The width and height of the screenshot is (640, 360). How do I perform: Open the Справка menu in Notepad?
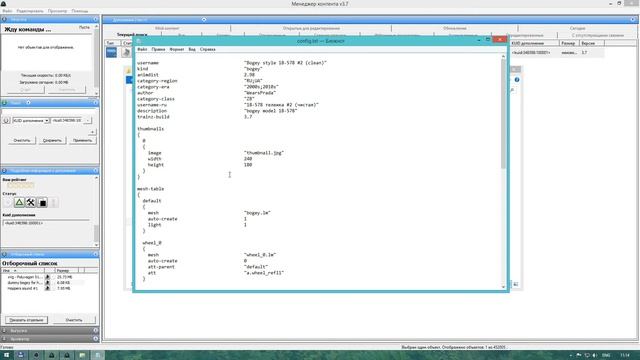pyautogui.click(x=208, y=49)
